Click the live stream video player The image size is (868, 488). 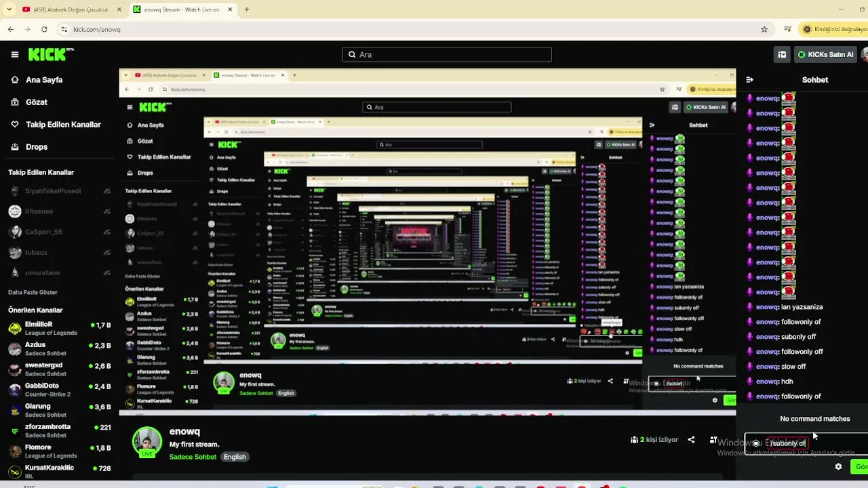(427, 242)
